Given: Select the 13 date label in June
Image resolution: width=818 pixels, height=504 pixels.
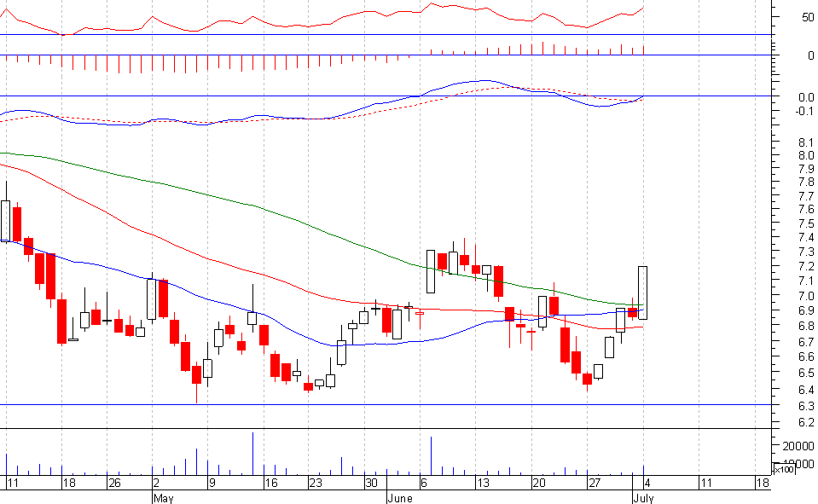Looking at the screenshot, I should coord(483,484).
